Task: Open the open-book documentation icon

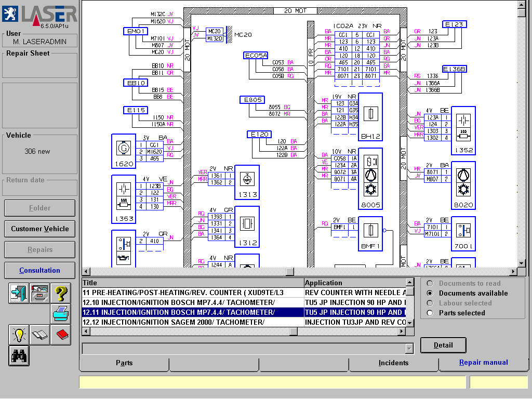Action: pyautogui.click(x=39, y=335)
